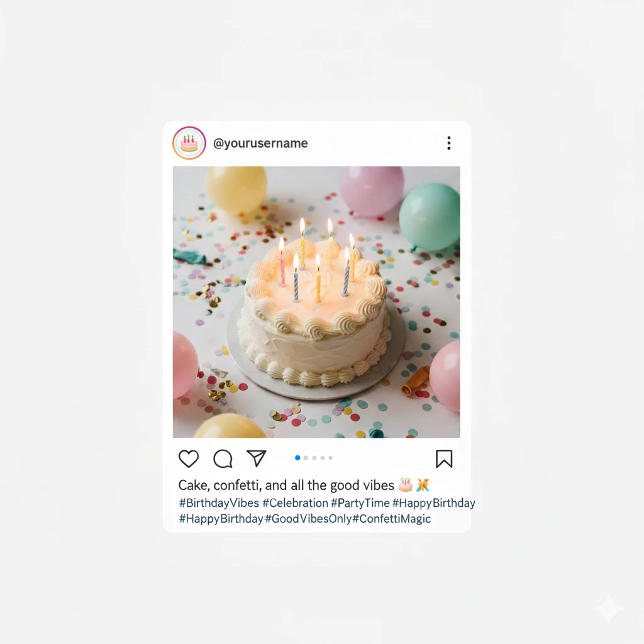Save the post with the bookmark icon
The height and width of the screenshot is (644, 644).
click(x=444, y=458)
